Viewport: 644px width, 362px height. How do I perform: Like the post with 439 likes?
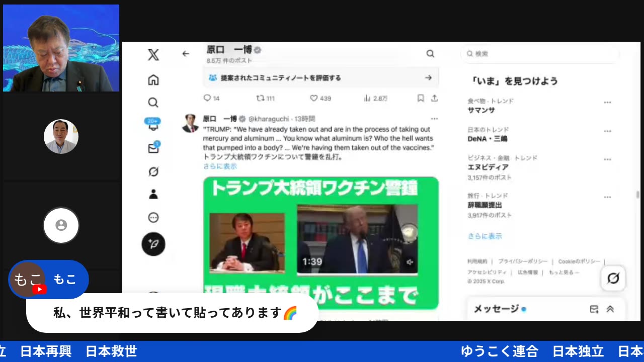tap(320, 98)
